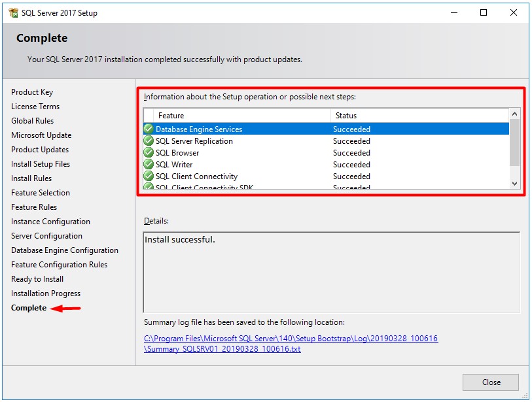Select the Product Key step
The image size is (532, 402).
pyautogui.click(x=31, y=92)
